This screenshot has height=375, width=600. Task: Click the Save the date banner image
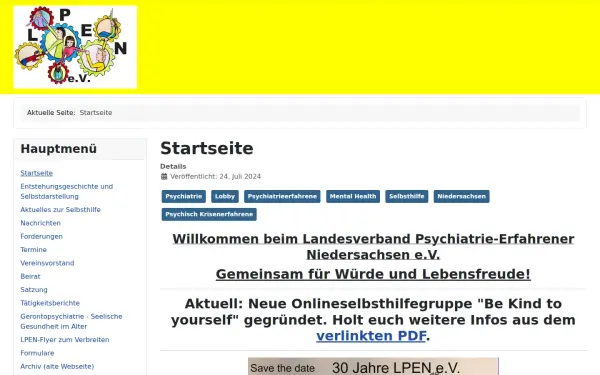coord(373,367)
